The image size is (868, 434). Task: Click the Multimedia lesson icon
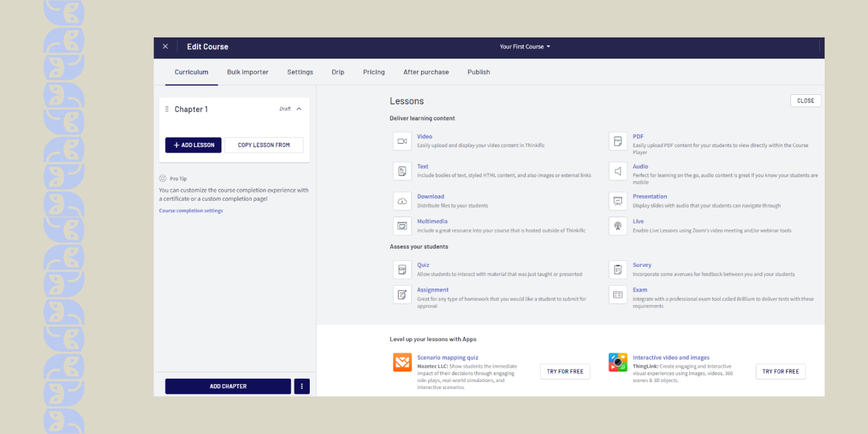point(402,226)
